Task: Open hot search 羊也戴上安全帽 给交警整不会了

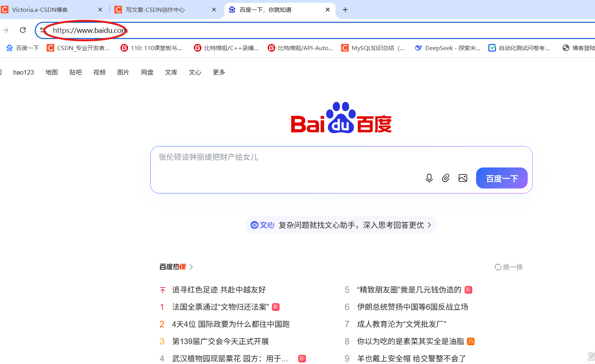Action: point(411,359)
